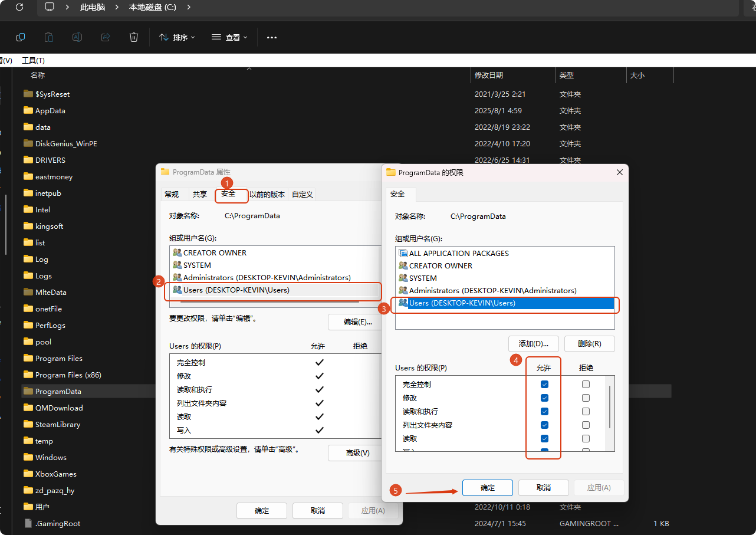Click the AppData folder icon
Screen dimensions: 756x535
(x=28, y=110)
